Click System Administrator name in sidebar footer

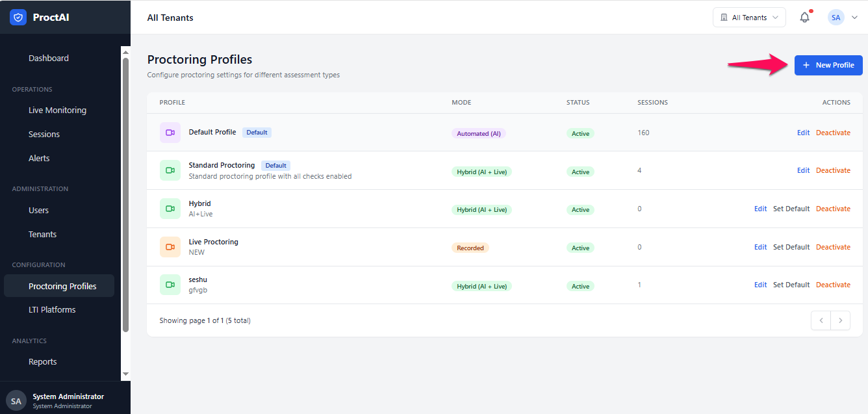[x=68, y=396]
